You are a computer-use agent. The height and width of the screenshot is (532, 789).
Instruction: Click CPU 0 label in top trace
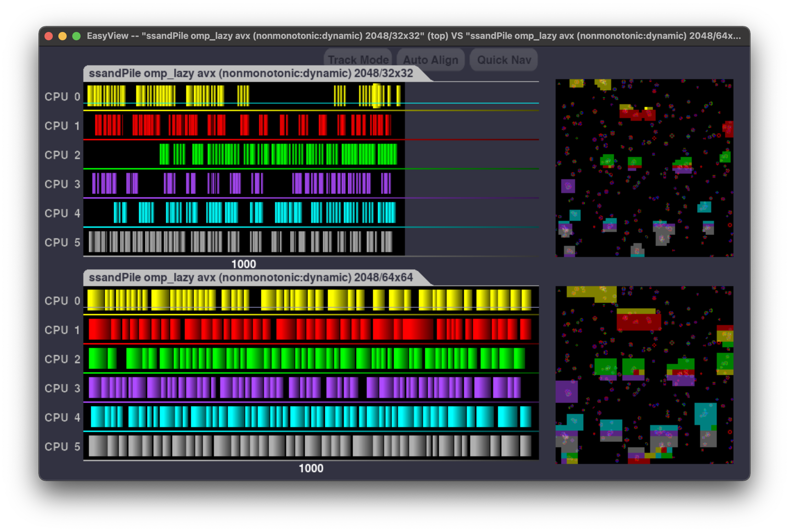(x=63, y=97)
